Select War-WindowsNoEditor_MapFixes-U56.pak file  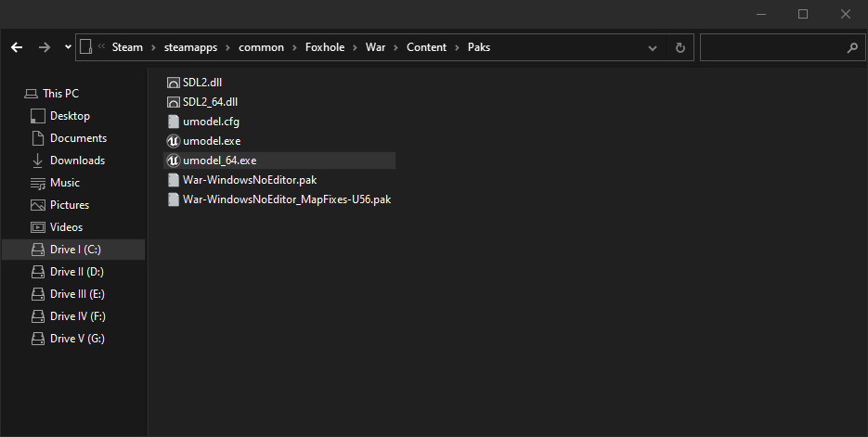click(x=287, y=199)
